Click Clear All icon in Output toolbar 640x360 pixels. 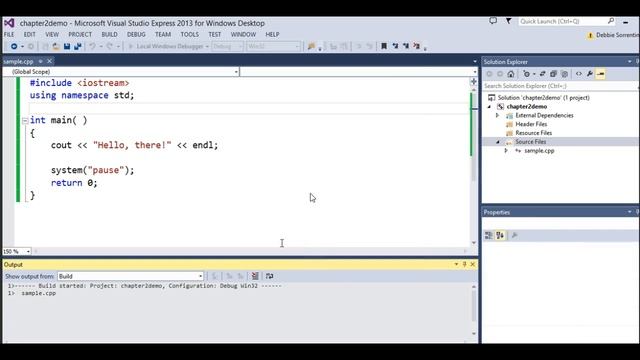[255, 276]
